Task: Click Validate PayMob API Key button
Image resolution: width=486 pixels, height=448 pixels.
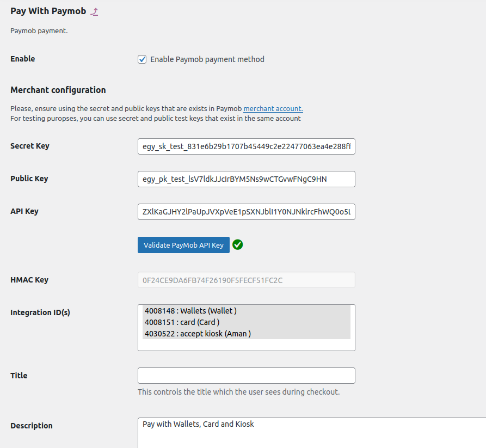Action: point(183,245)
